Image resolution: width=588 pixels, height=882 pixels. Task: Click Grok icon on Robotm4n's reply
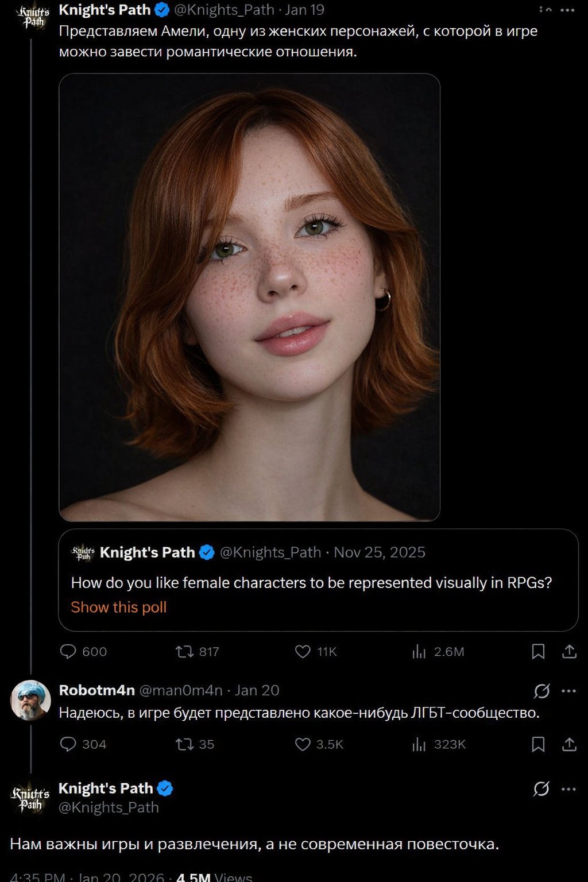pyautogui.click(x=541, y=691)
